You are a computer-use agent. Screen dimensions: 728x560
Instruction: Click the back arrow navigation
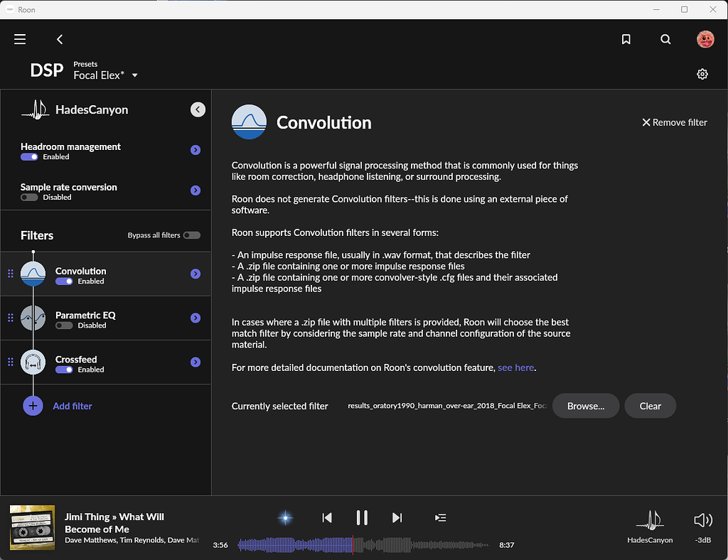pos(60,39)
